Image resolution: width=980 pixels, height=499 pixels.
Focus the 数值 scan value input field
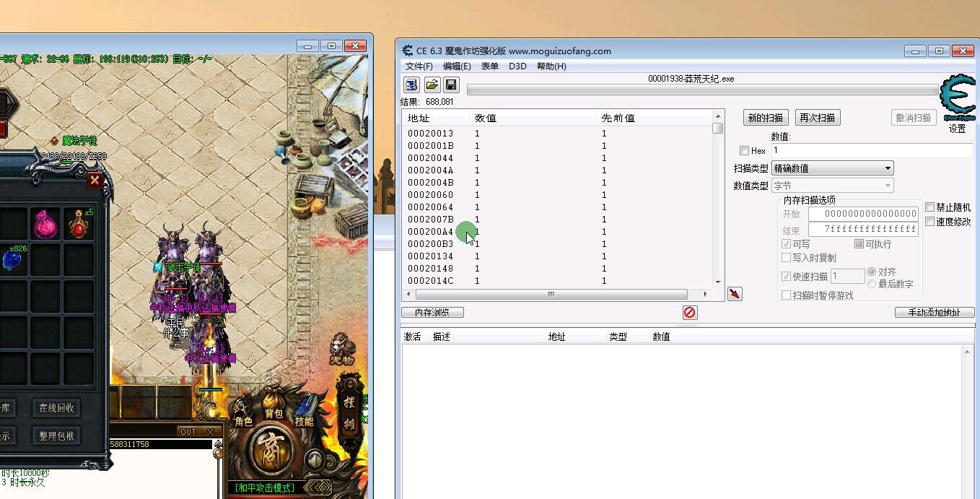872,151
